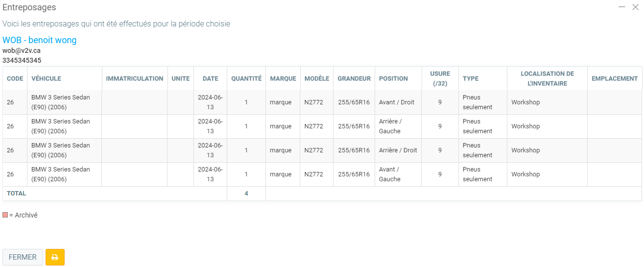The width and height of the screenshot is (644, 267).
Task: Click the VÉHICULE column header
Action: [x=46, y=78]
